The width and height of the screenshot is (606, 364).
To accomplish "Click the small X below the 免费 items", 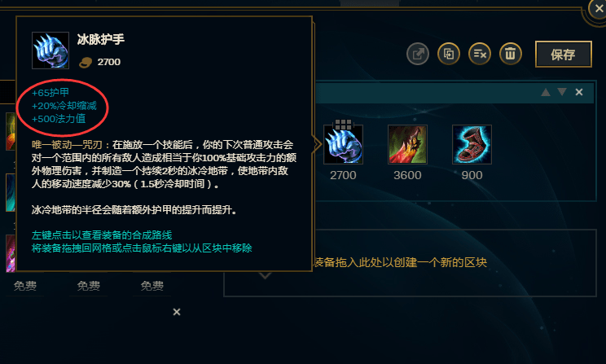I will 177,312.
